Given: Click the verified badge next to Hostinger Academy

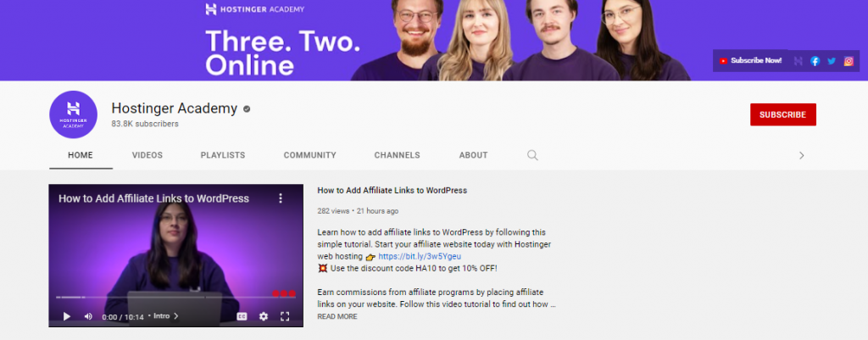Looking at the screenshot, I should coord(247,109).
